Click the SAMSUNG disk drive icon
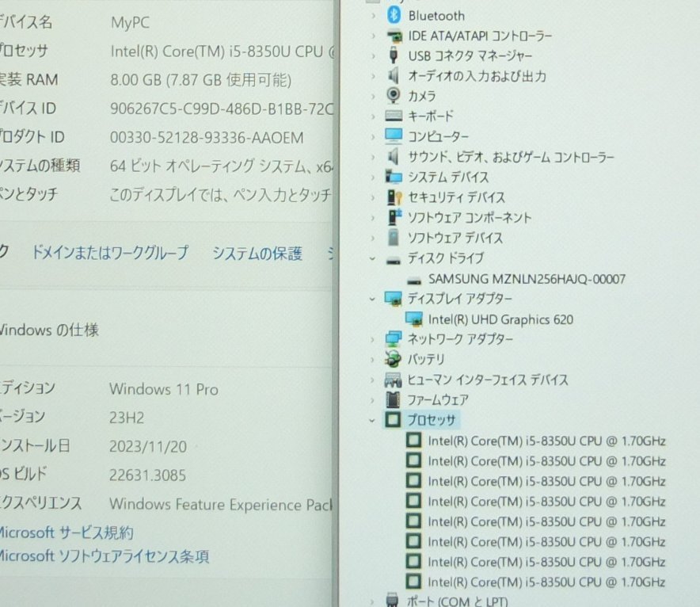Image resolution: width=700 pixels, height=607 pixels. tap(414, 281)
